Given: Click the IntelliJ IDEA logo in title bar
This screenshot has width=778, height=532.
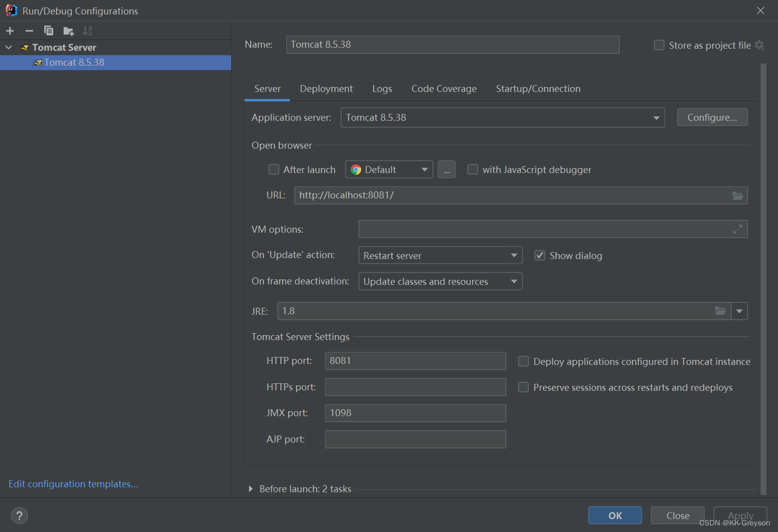Looking at the screenshot, I should click(x=11, y=10).
